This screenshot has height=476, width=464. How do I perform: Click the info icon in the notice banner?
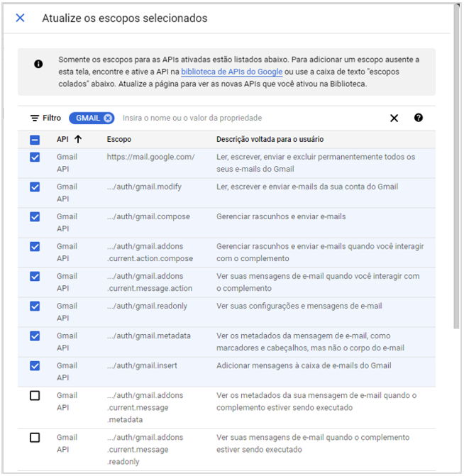(x=38, y=65)
